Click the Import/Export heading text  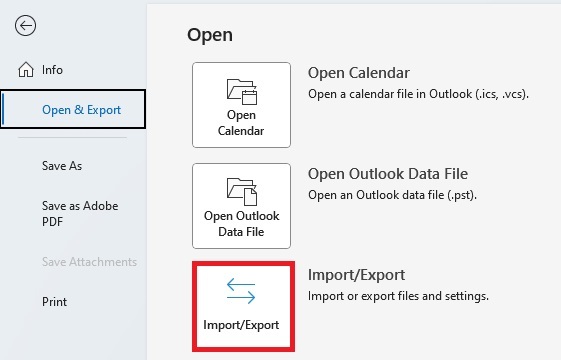pyautogui.click(x=356, y=275)
